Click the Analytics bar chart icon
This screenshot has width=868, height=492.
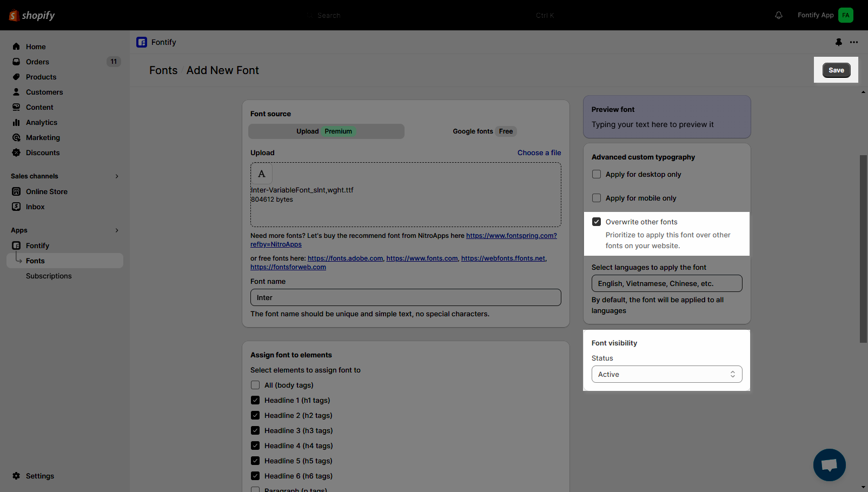[x=16, y=123]
